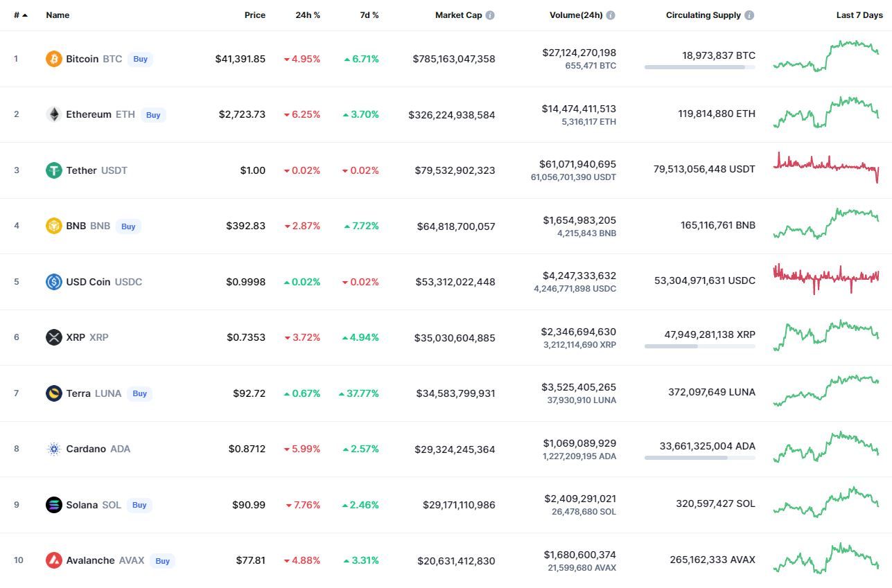Open the Tether name link
This screenshot has width=892, height=588.
tap(82, 170)
